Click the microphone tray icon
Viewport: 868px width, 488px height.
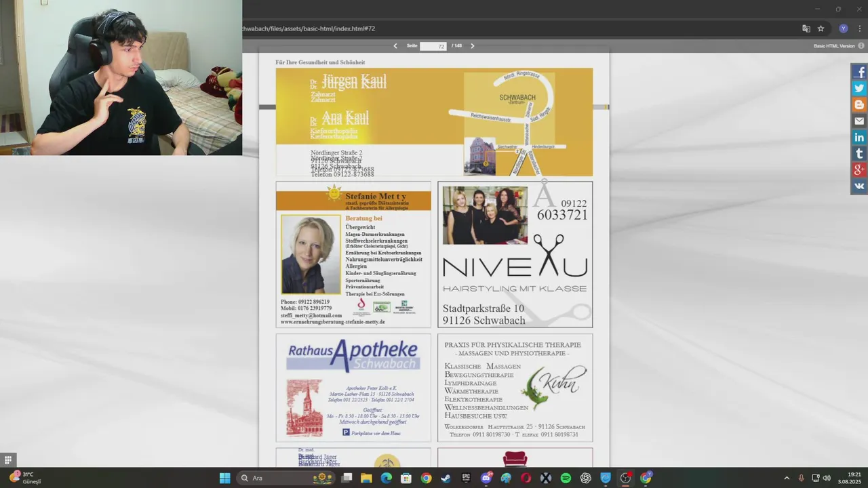coord(801,478)
